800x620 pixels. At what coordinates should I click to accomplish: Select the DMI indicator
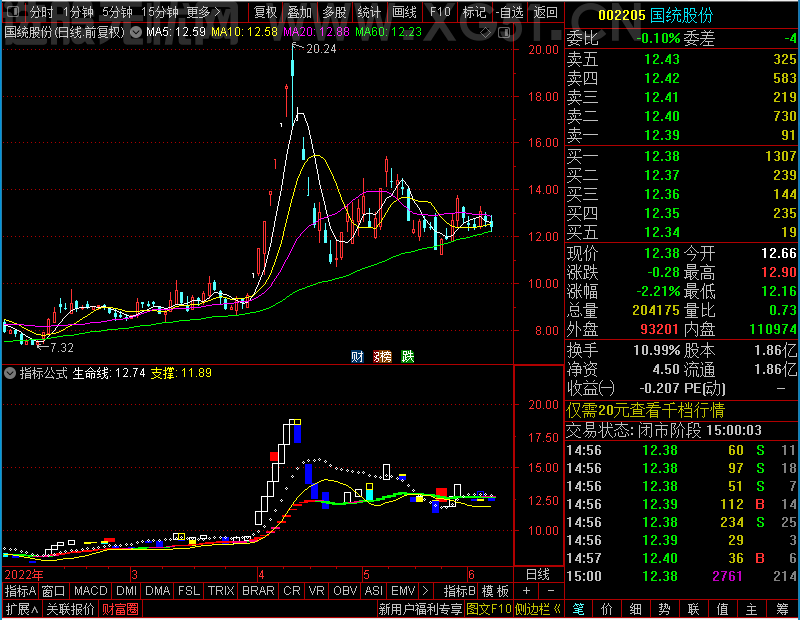tap(127, 591)
